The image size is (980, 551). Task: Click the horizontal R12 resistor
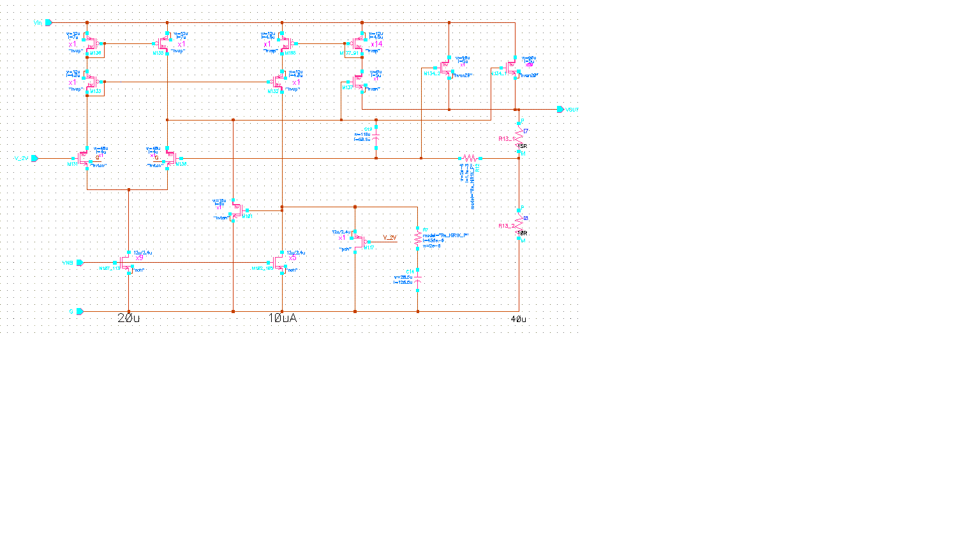click(x=470, y=158)
